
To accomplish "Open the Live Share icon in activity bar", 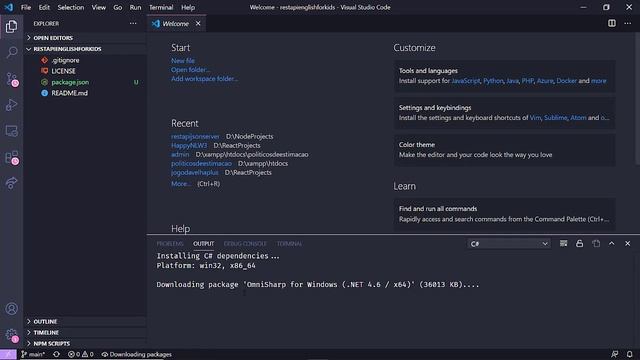I will (x=11, y=183).
